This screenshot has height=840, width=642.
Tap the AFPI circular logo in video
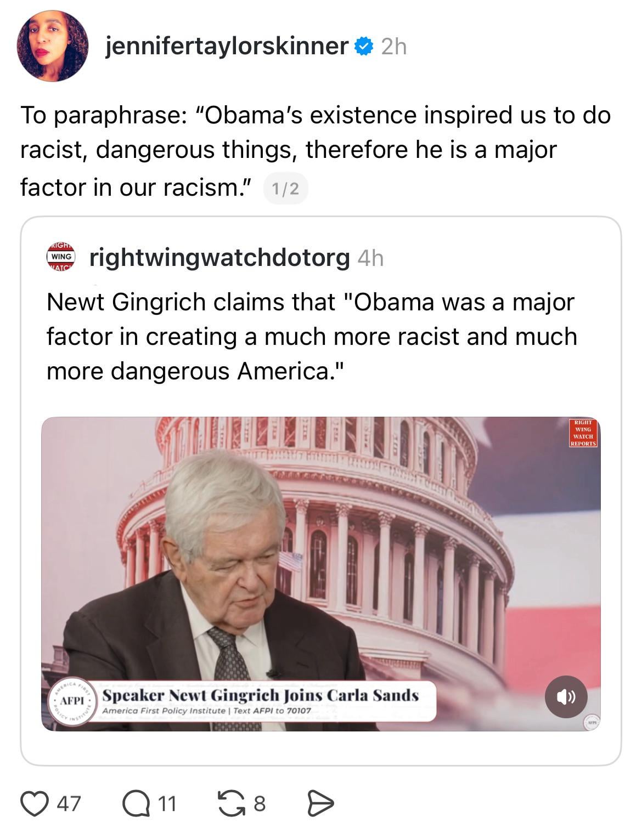point(72,701)
